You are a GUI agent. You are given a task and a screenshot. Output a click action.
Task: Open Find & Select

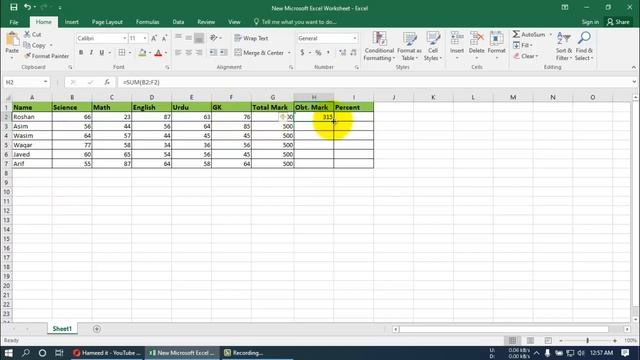[584, 46]
